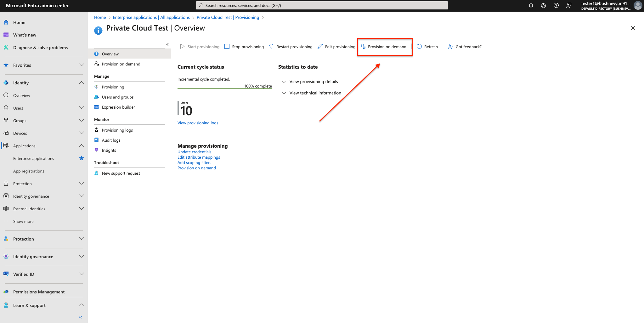Click the 100% complete progress bar

click(225, 89)
